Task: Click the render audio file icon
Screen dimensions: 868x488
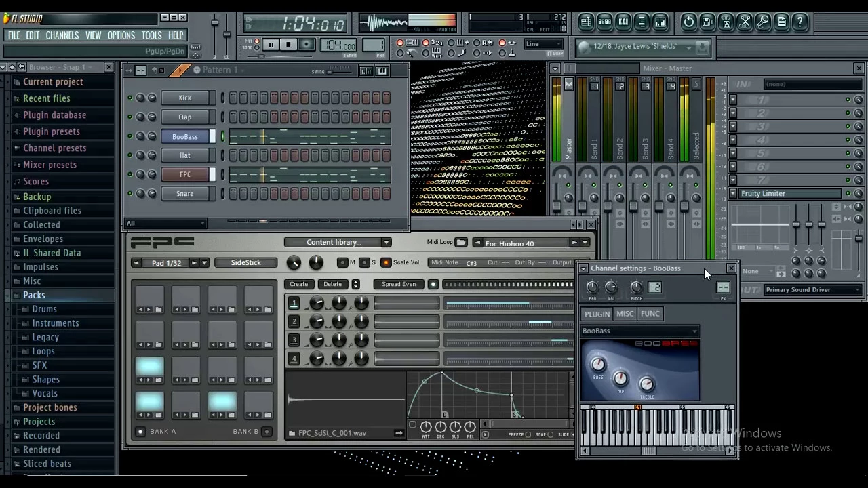Action: [x=726, y=22]
